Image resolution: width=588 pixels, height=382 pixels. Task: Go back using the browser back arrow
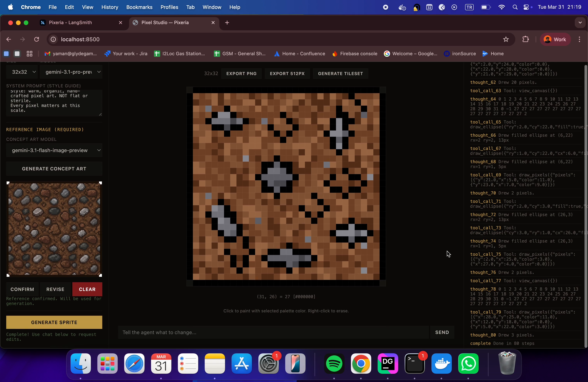[x=9, y=39]
